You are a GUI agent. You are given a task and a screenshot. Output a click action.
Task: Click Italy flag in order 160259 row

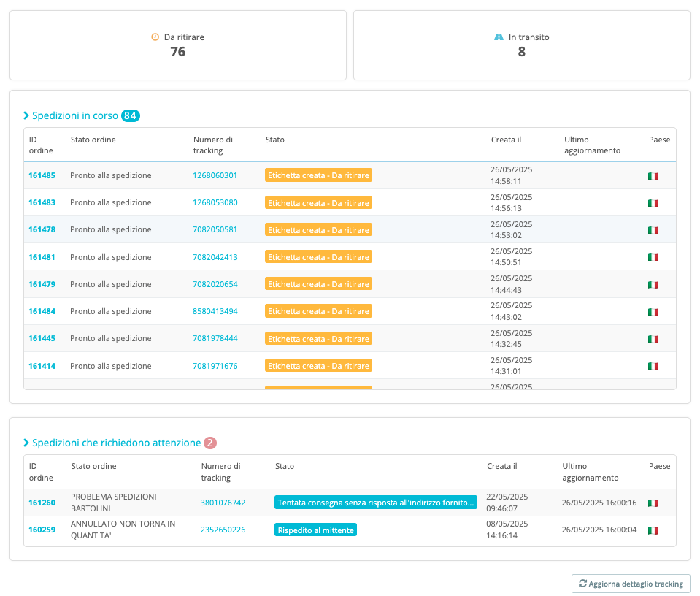tap(653, 530)
